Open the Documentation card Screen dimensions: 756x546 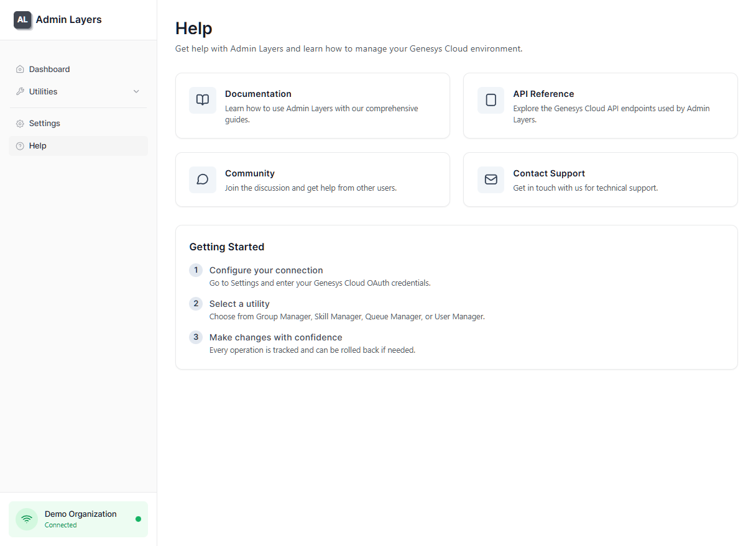pyautogui.click(x=312, y=106)
